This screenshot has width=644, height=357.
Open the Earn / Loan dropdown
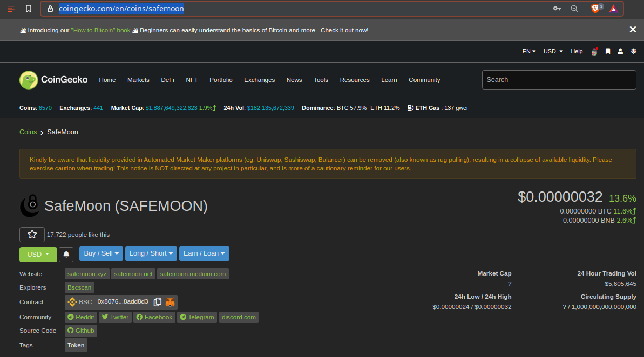(x=204, y=253)
